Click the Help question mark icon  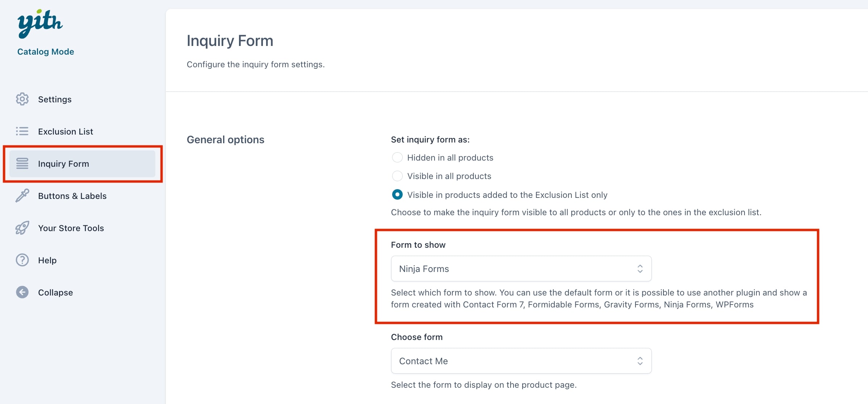(x=22, y=260)
